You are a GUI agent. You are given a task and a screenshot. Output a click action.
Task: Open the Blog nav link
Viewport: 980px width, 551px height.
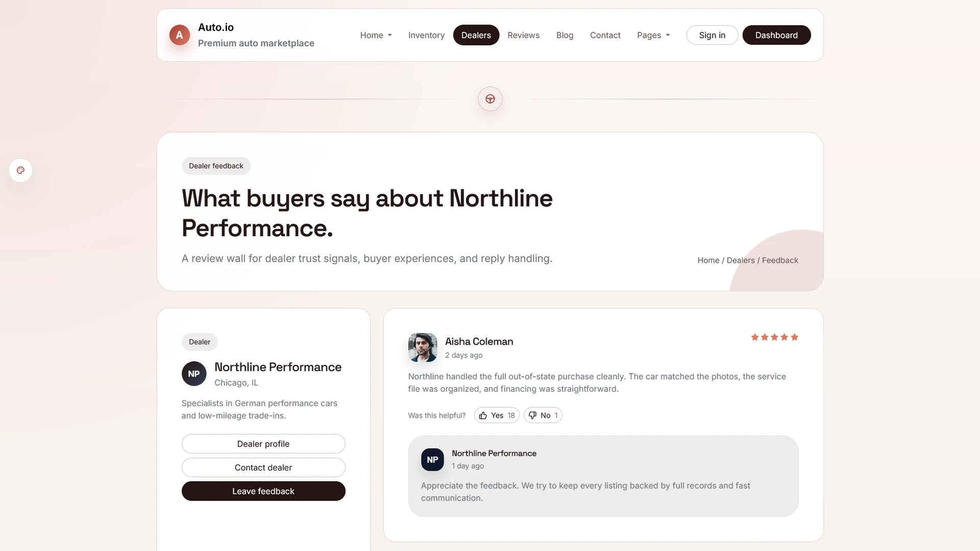coord(565,35)
